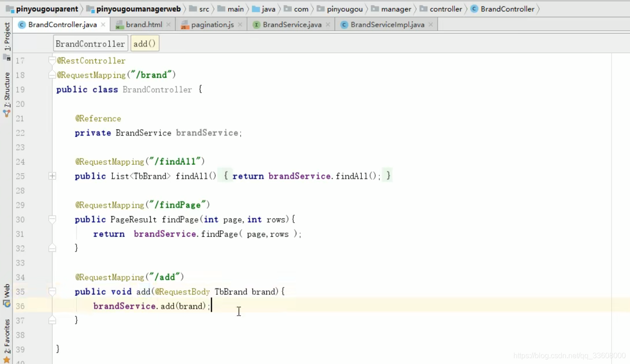Close the BrandController.java tab
630x364 pixels.
click(103, 25)
